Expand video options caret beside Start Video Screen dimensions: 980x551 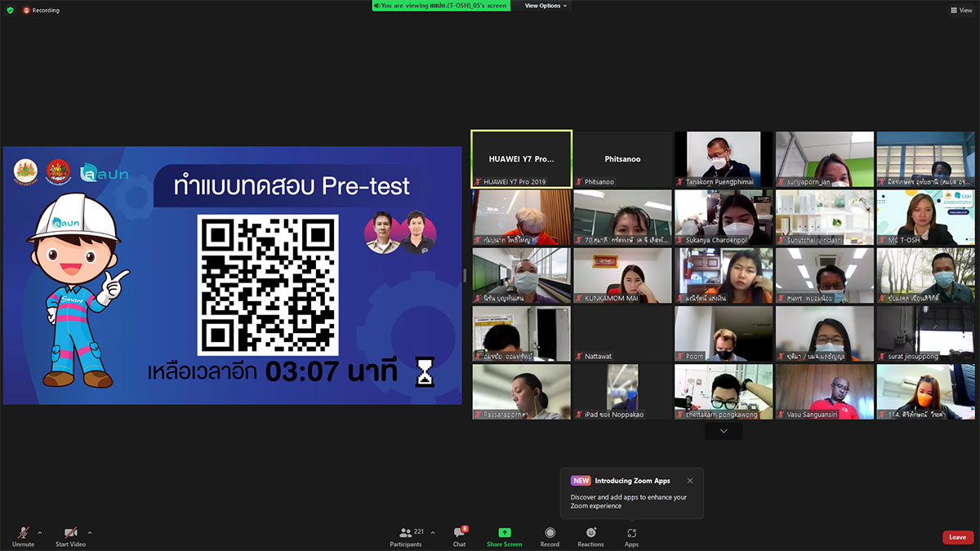[x=90, y=533]
